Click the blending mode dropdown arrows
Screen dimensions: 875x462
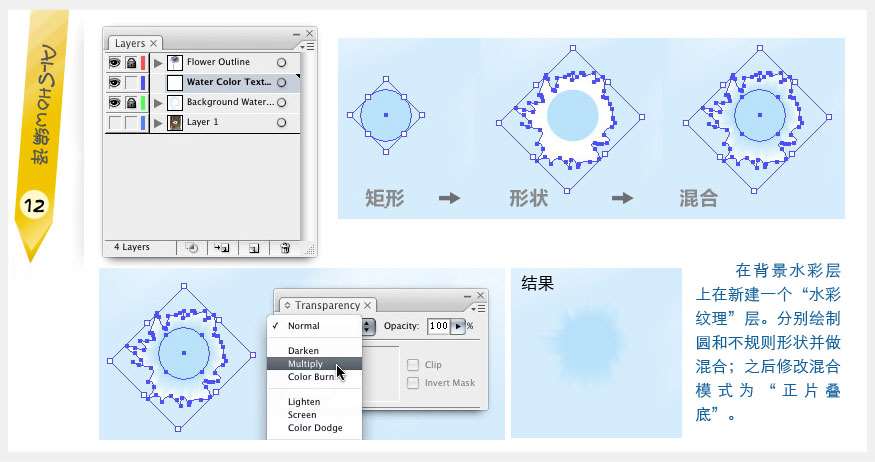(368, 326)
